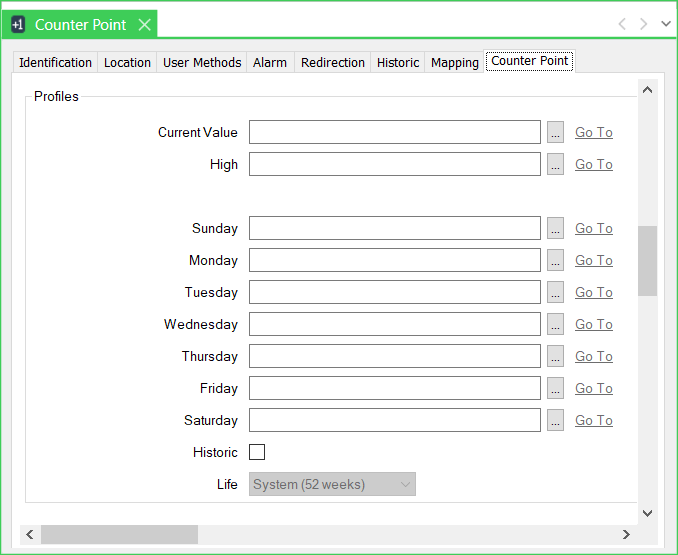Follow the Go To link for Monday
The height and width of the screenshot is (555, 678).
[x=593, y=260]
